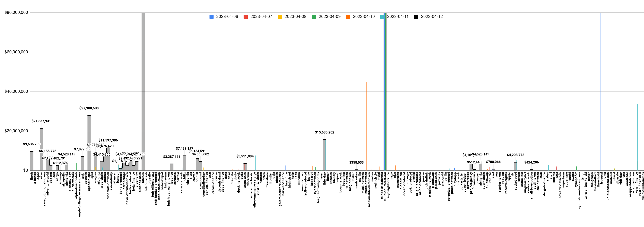
Task: Click the $27,900,508 data label
Action: coord(89,108)
